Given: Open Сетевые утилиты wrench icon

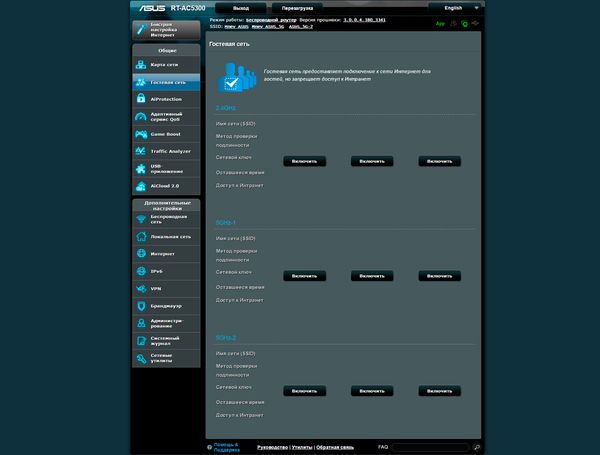Looking at the screenshot, I should 141,358.
